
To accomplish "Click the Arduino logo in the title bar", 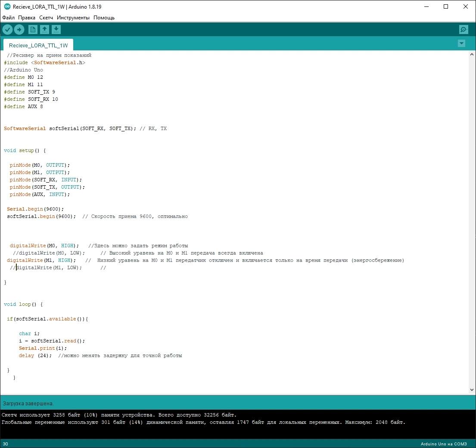I will tap(7, 6).
